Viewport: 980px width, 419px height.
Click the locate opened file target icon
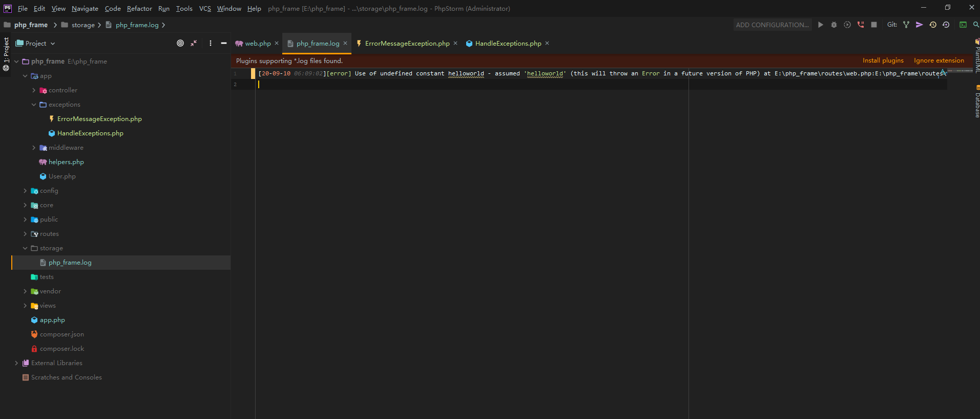180,43
